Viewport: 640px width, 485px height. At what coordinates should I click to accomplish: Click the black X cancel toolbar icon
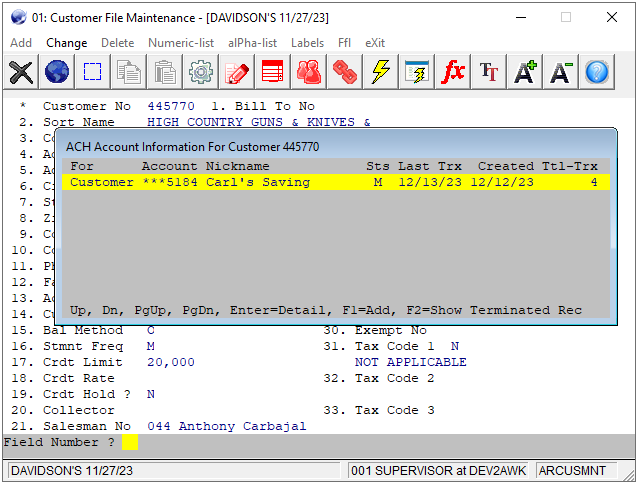pos(21,72)
